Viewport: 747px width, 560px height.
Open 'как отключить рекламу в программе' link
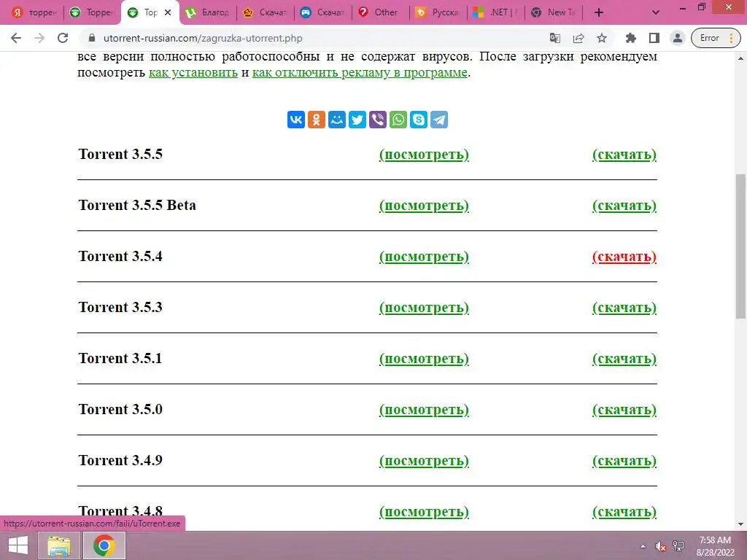coord(360,72)
